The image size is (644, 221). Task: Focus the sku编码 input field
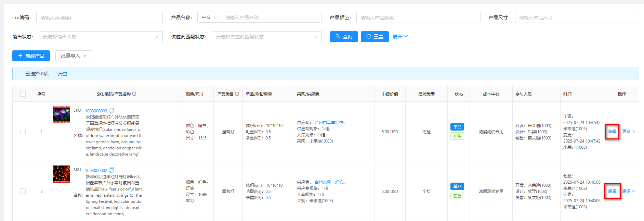click(x=99, y=17)
